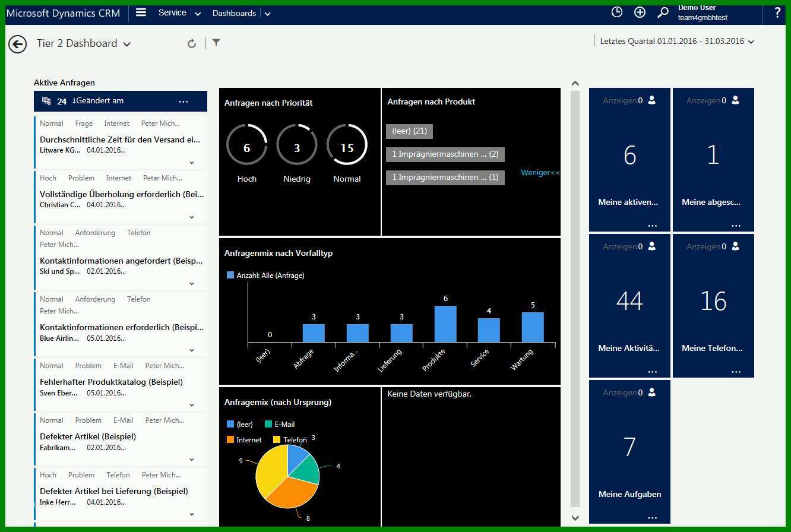Click the scroll down arrow of charts
This screenshot has width=791, height=532.
575,518
